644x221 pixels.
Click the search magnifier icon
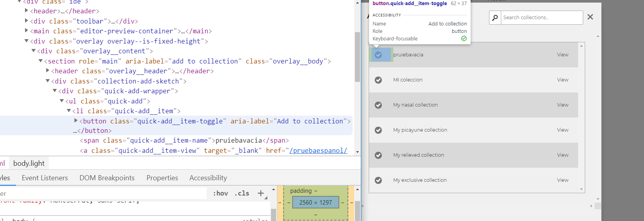tap(495, 18)
